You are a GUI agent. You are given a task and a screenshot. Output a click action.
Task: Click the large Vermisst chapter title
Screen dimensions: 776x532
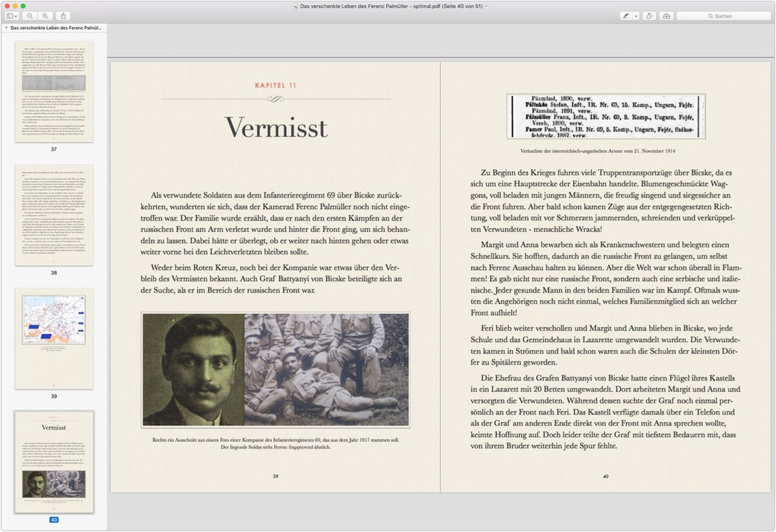pos(276,128)
